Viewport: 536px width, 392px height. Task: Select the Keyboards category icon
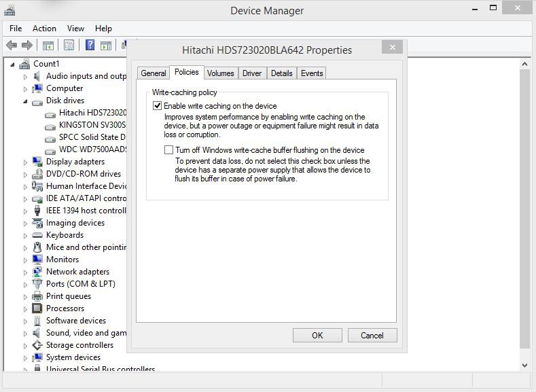coord(37,235)
